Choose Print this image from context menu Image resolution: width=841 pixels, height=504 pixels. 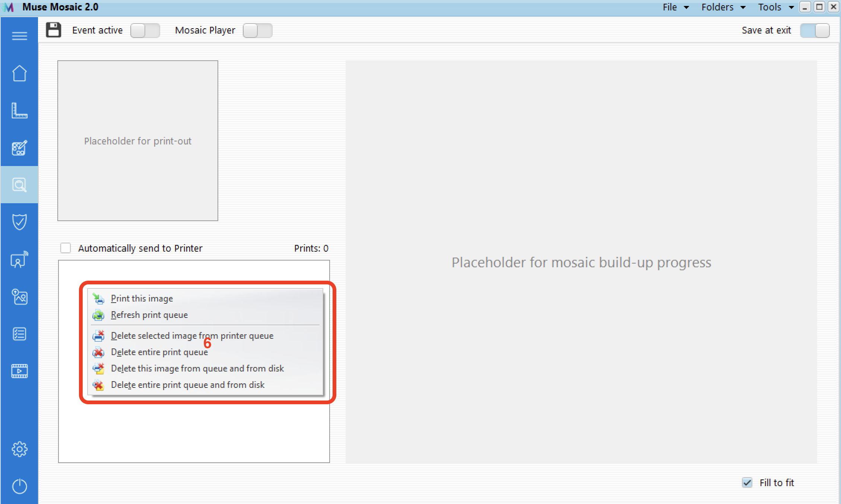142,299
